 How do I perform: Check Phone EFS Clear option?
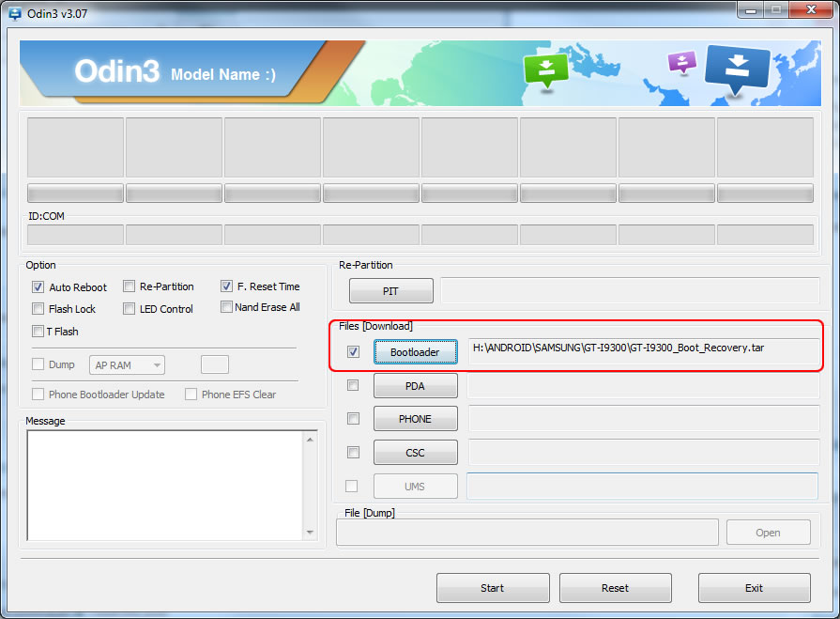(191, 395)
